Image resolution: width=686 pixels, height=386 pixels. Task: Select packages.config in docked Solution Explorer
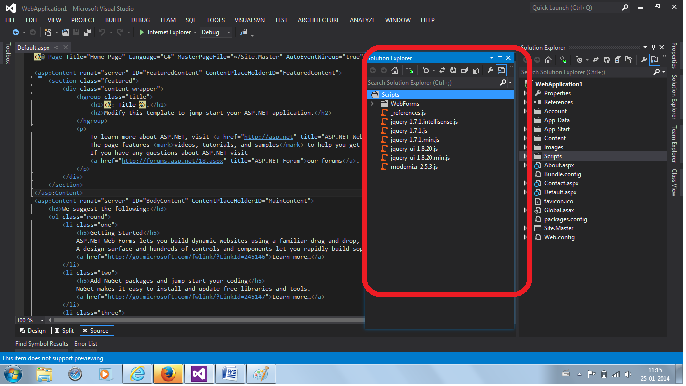click(566, 219)
